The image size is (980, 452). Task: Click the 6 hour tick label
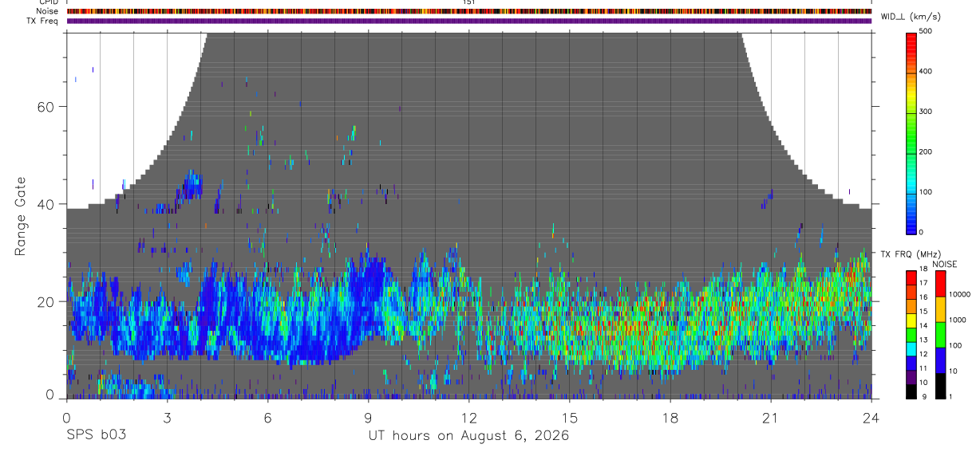(x=267, y=418)
